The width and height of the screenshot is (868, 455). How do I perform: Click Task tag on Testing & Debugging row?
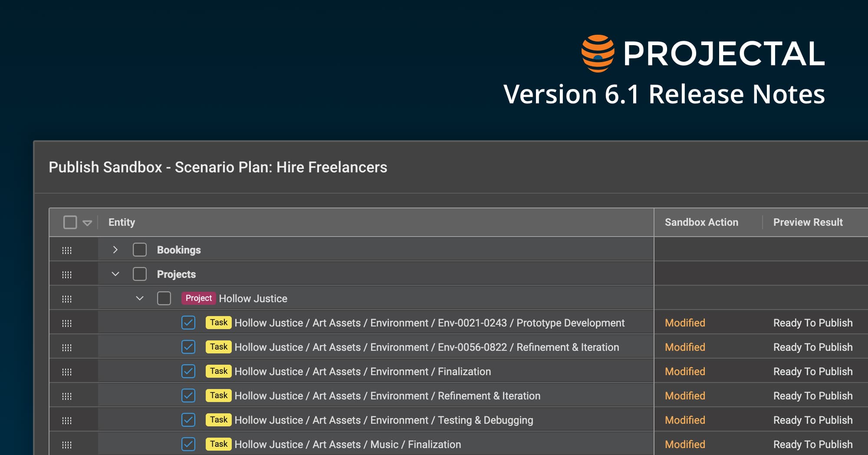[218, 420]
